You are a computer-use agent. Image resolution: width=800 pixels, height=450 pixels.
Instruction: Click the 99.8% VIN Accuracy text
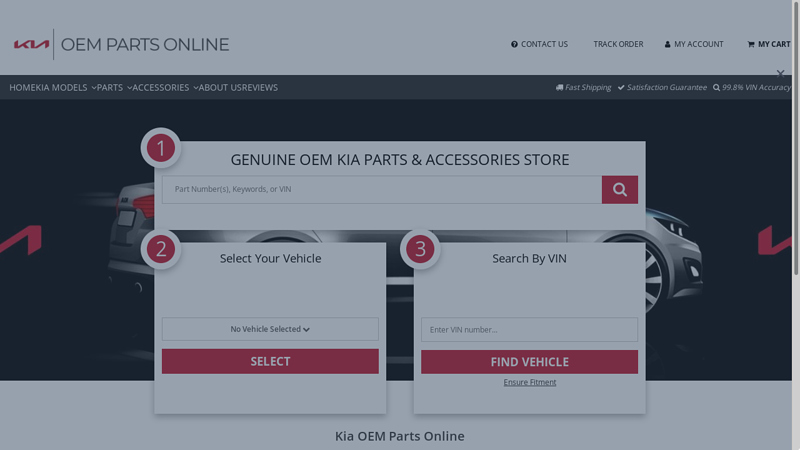[x=756, y=87]
